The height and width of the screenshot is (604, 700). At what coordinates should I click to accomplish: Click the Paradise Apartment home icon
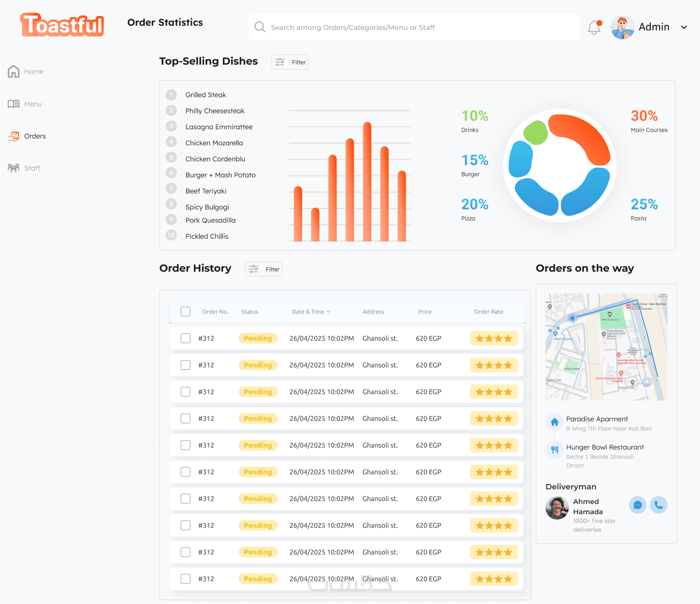[x=554, y=422]
